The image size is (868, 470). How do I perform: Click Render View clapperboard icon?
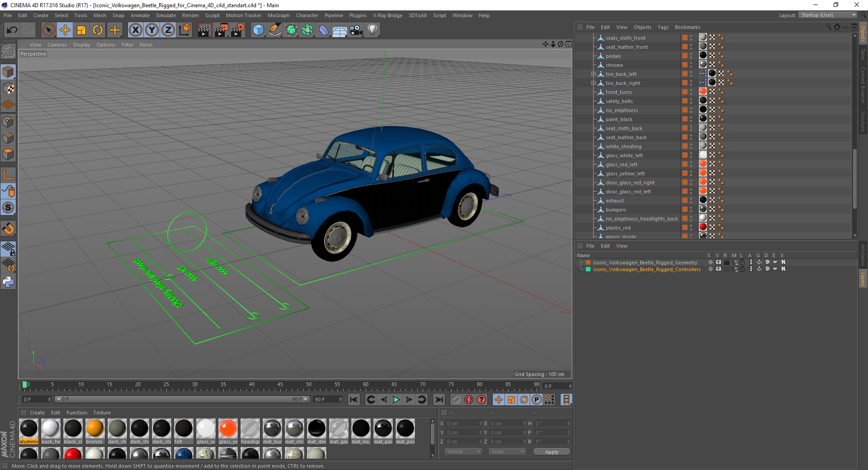pos(204,30)
